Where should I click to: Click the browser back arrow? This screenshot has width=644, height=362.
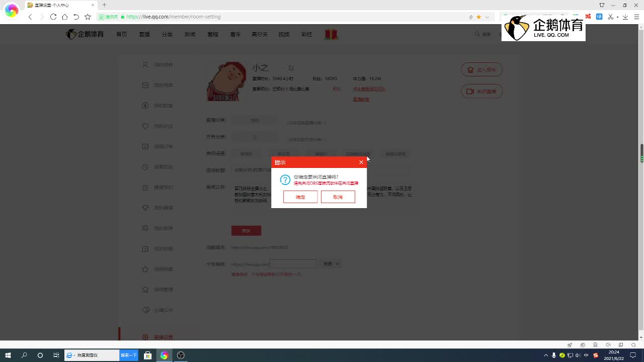coord(30,17)
